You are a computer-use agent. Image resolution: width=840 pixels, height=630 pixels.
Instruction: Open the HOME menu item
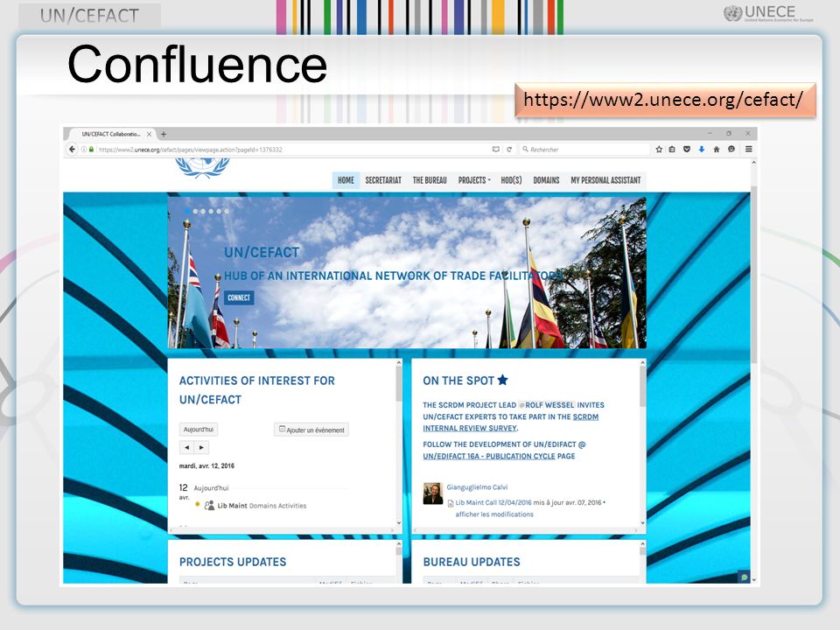tap(346, 180)
